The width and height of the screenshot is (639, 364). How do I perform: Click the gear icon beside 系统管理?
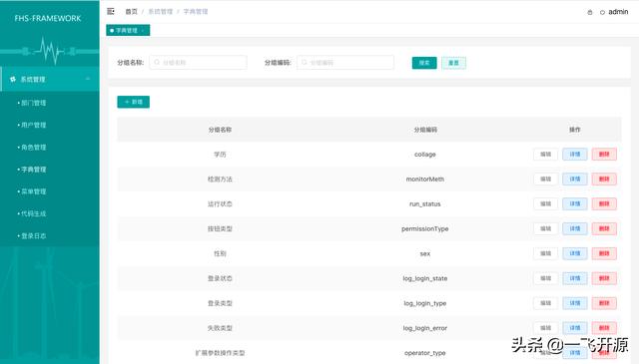point(13,79)
